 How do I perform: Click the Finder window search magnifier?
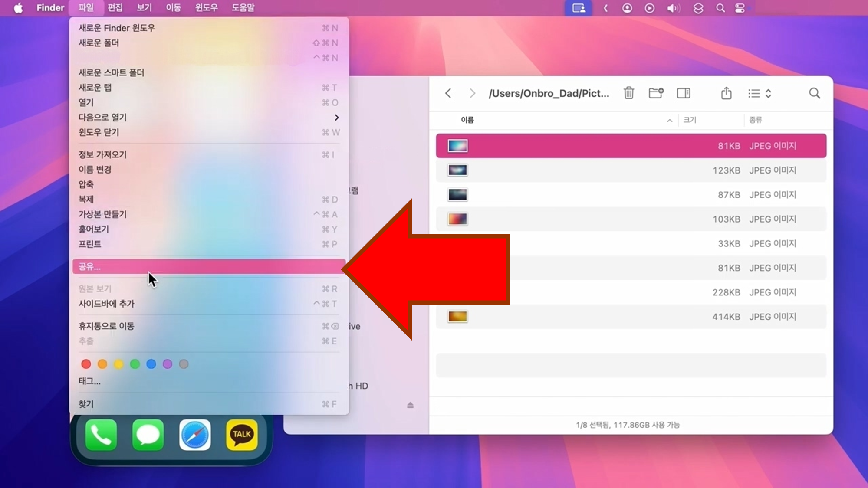[814, 93]
